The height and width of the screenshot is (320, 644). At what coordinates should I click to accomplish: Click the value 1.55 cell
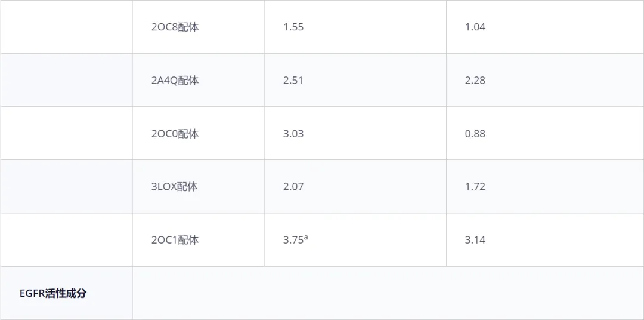coord(355,27)
